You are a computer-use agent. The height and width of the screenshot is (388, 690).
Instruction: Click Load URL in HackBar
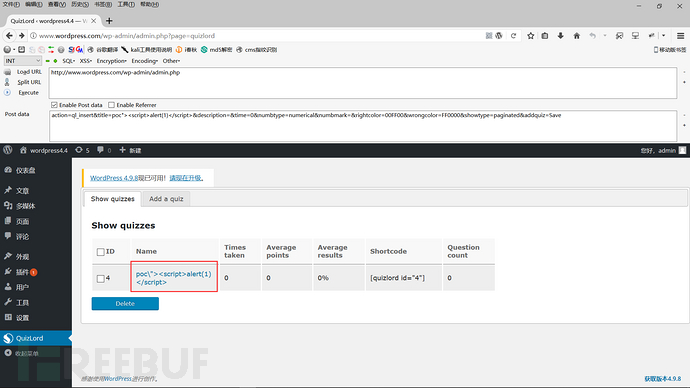(29, 72)
